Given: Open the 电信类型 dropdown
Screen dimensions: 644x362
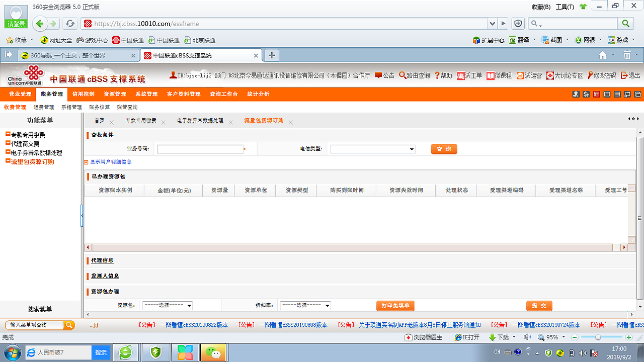Looking at the screenshot, I should tap(373, 149).
